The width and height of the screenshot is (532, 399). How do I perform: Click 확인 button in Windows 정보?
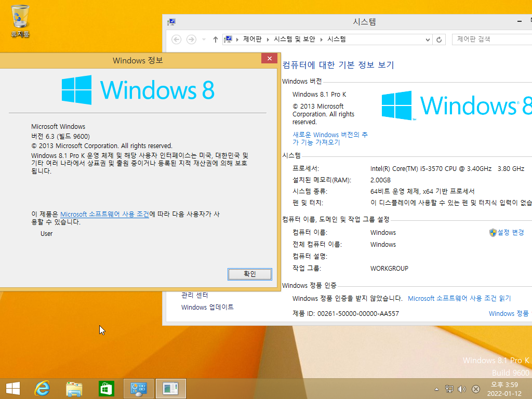(250, 274)
